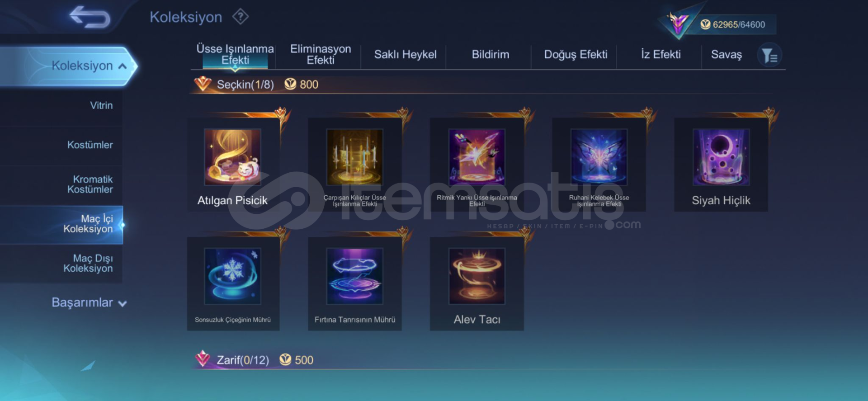Open Çarpışan Kılıçlar Üsse Işınlanma Efekti thumbnail
Screen dimensions: 868x401
coord(355,157)
